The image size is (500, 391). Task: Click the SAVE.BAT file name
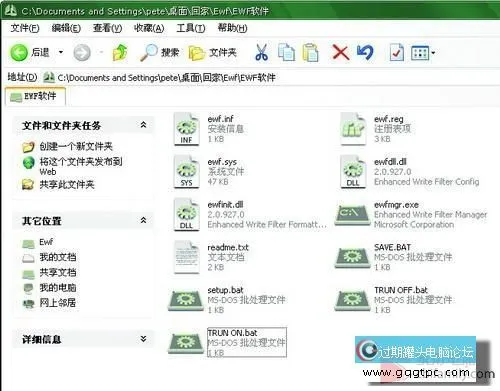pyautogui.click(x=392, y=247)
